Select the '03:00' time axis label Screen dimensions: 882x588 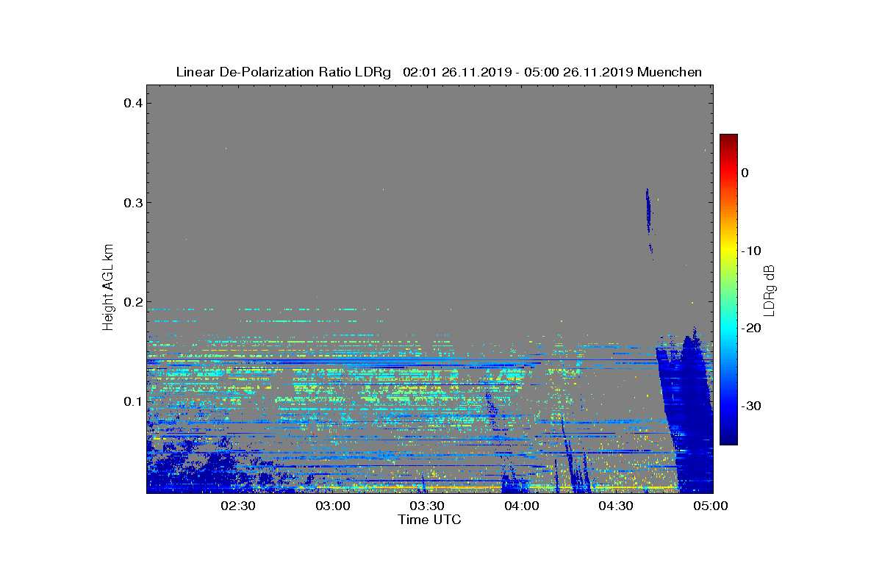[332, 506]
